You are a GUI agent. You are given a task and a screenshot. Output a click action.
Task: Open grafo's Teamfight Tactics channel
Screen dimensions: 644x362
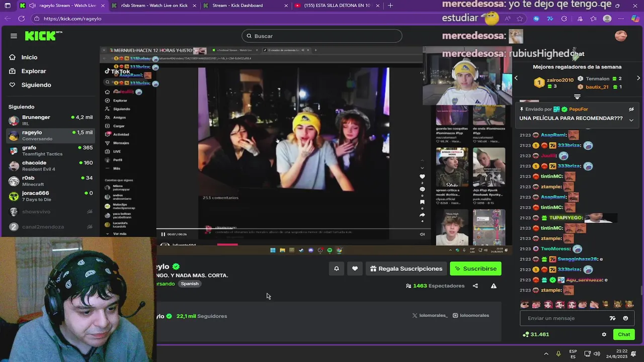click(50, 151)
